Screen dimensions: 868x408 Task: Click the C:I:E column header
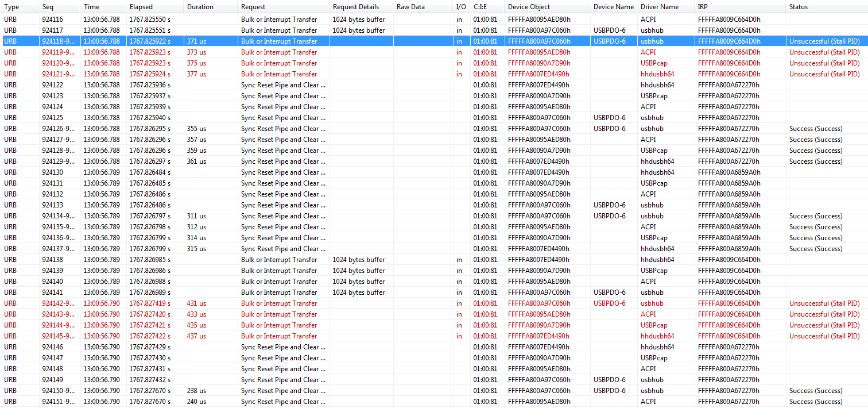point(487,7)
